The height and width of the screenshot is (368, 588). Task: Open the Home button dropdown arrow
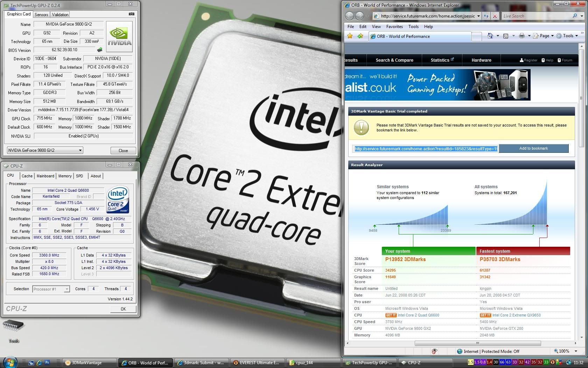tap(497, 36)
